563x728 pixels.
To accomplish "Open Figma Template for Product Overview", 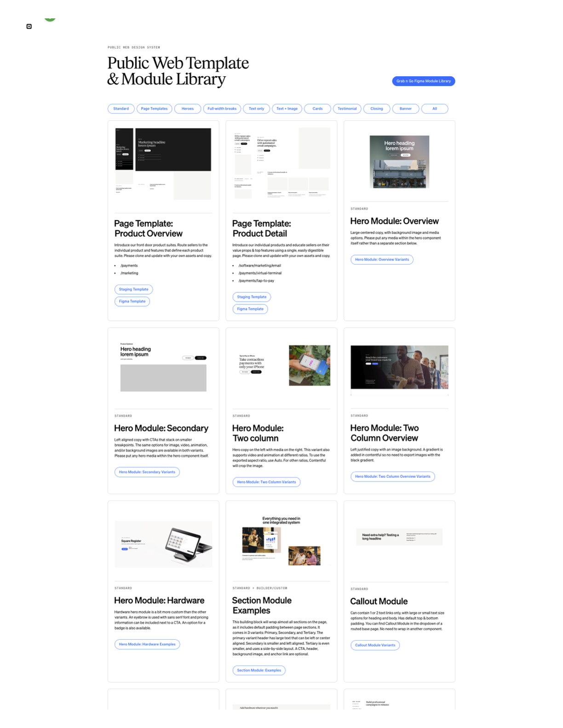I will 132,301.
